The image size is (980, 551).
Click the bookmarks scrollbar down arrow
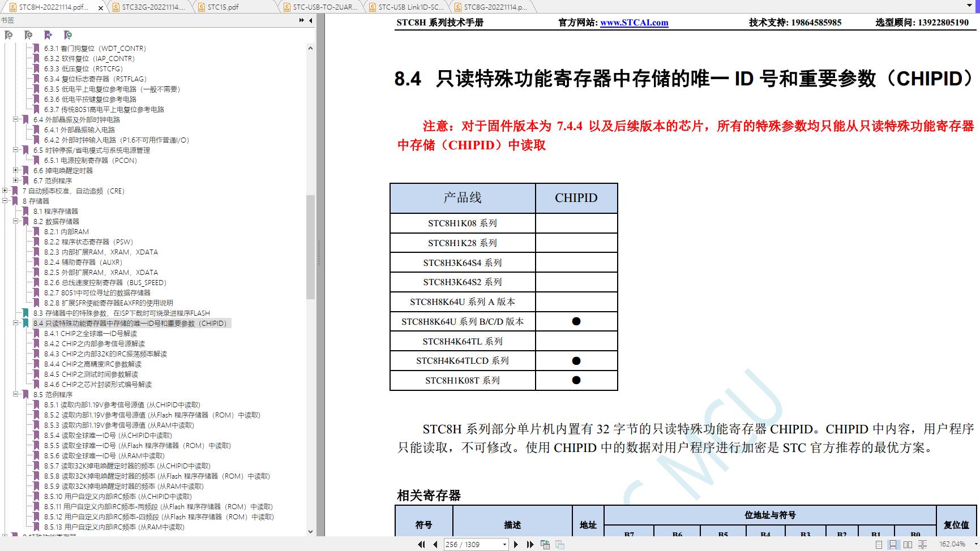310,532
